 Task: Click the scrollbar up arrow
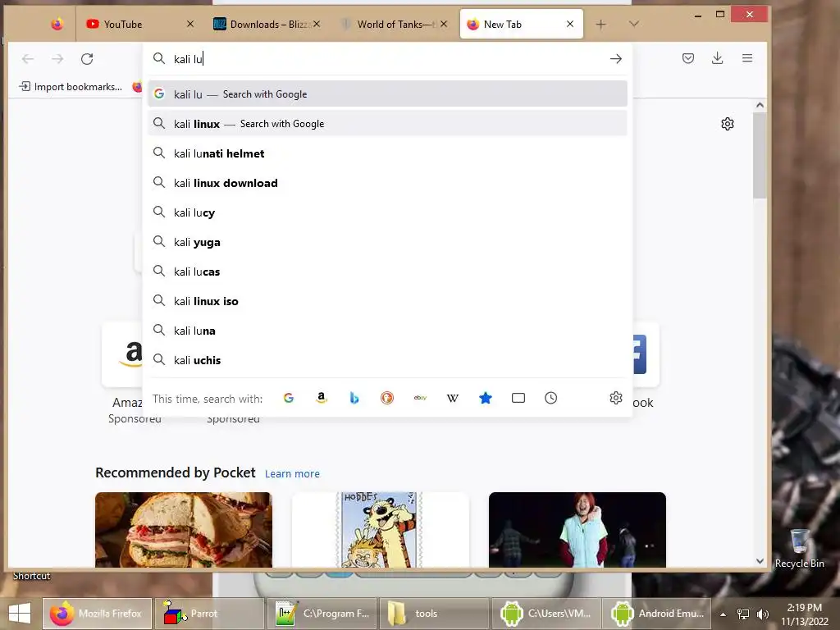point(760,106)
